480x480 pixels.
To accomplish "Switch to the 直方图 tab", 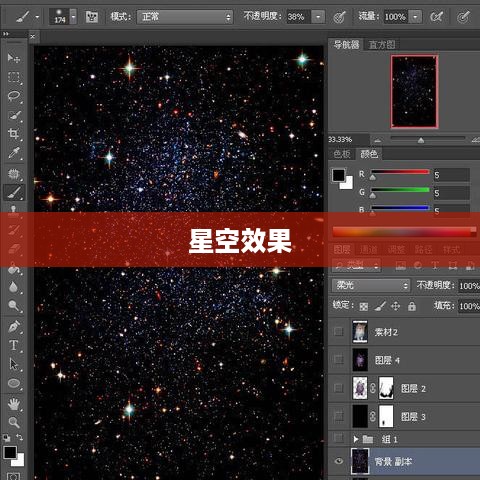I will click(x=382, y=44).
